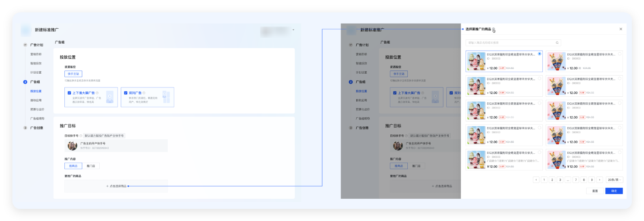
Task: Click 快手主站 button on undimmed page
Action: click(x=73, y=74)
